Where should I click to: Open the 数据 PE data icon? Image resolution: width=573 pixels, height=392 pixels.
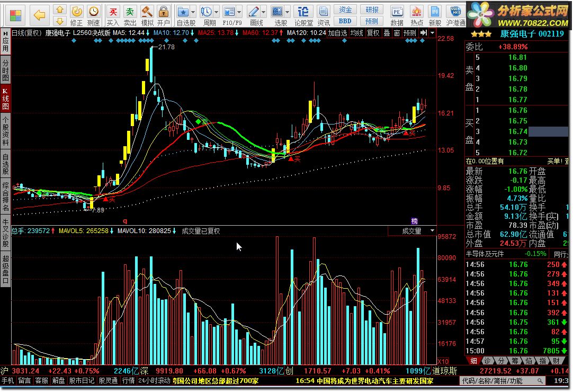coord(397,15)
